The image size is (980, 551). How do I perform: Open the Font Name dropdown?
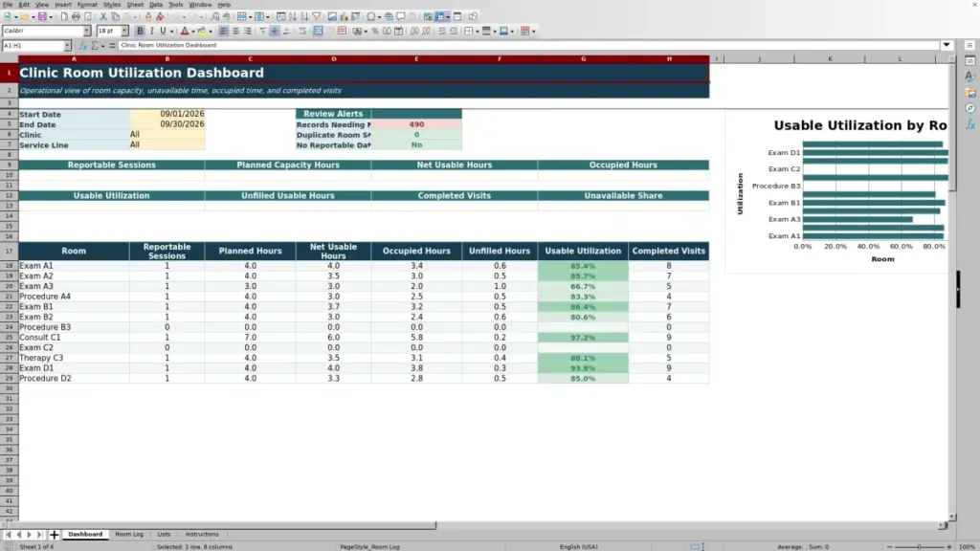[x=86, y=32]
